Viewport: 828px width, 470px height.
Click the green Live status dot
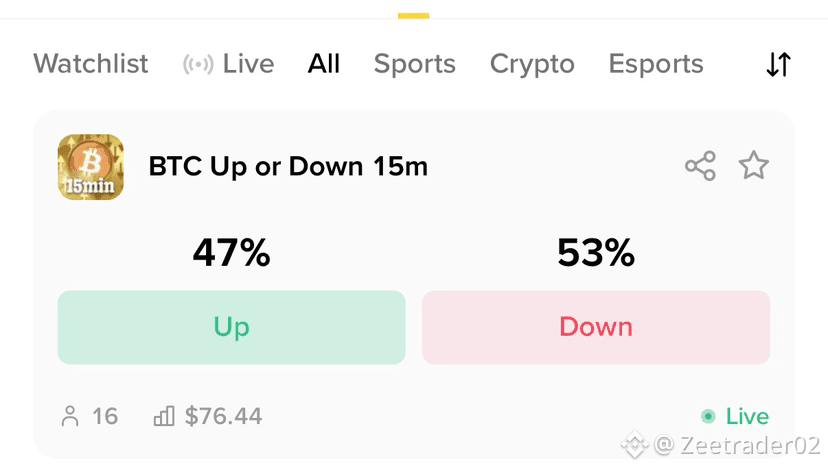(x=708, y=416)
